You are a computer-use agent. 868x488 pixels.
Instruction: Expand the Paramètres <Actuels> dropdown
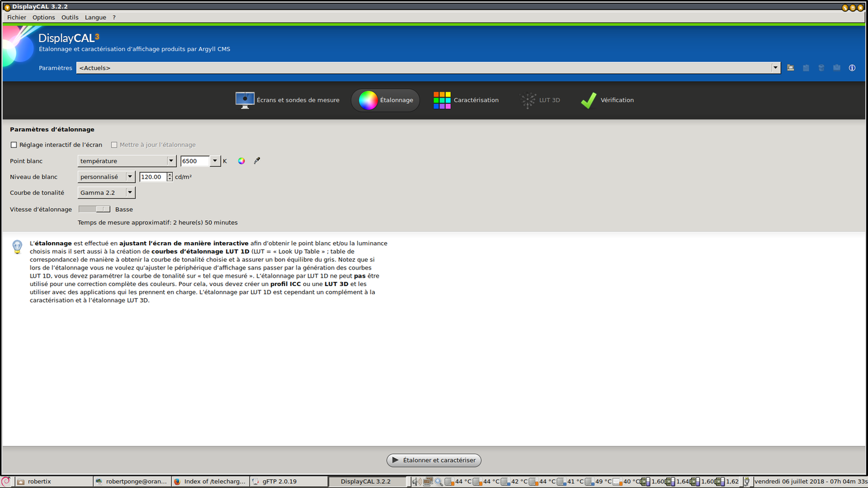click(x=776, y=68)
